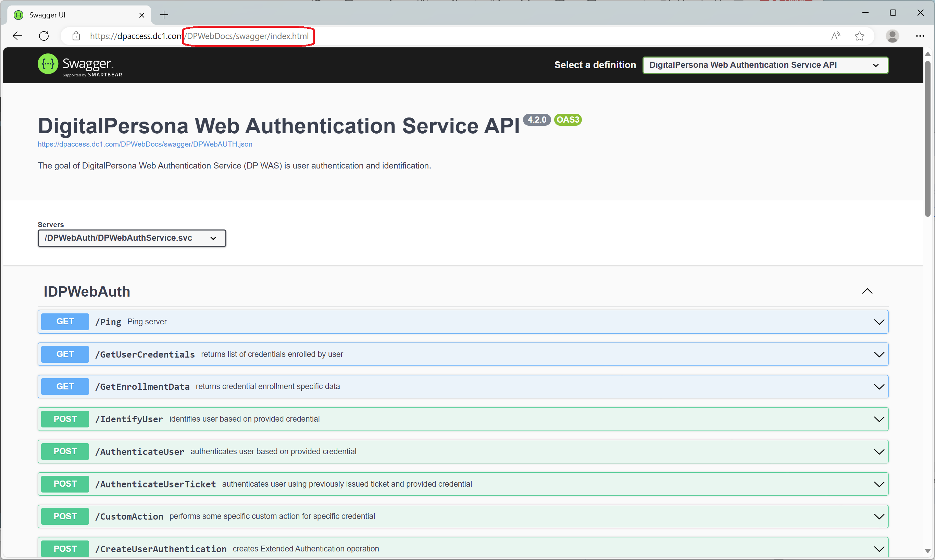
Task: Click the /CreateUserAuthentication path text
Action: point(161,549)
